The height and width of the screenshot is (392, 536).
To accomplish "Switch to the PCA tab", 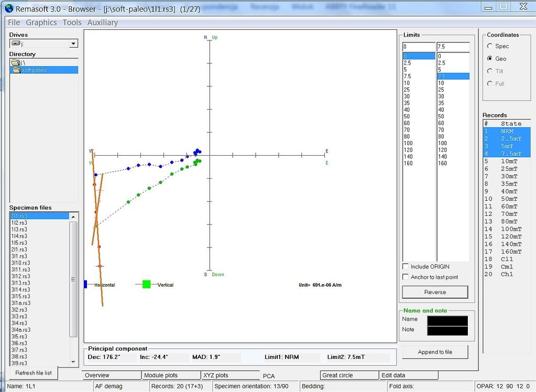I will tap(269, 376).
